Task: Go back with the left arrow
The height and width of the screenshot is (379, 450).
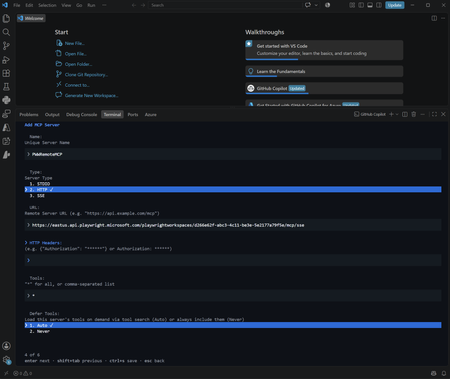Action: (134, 5)
